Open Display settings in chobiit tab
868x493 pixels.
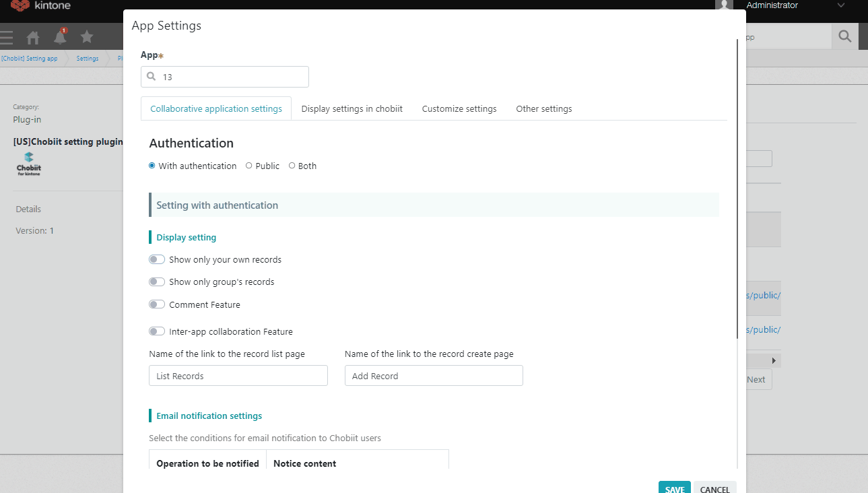[x=352, y=108]
